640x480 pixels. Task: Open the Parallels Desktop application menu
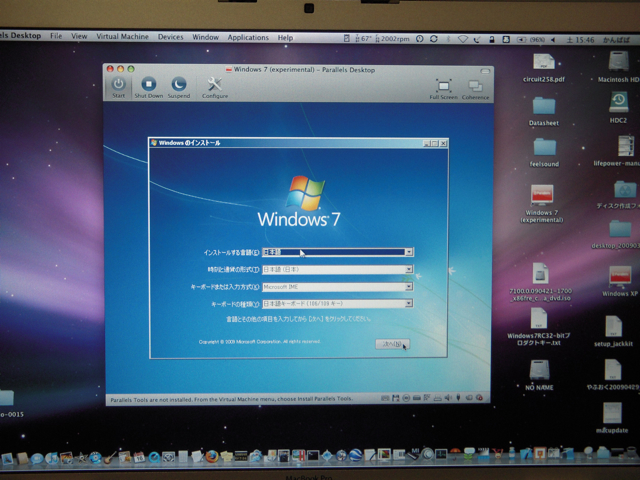point(20,36)
